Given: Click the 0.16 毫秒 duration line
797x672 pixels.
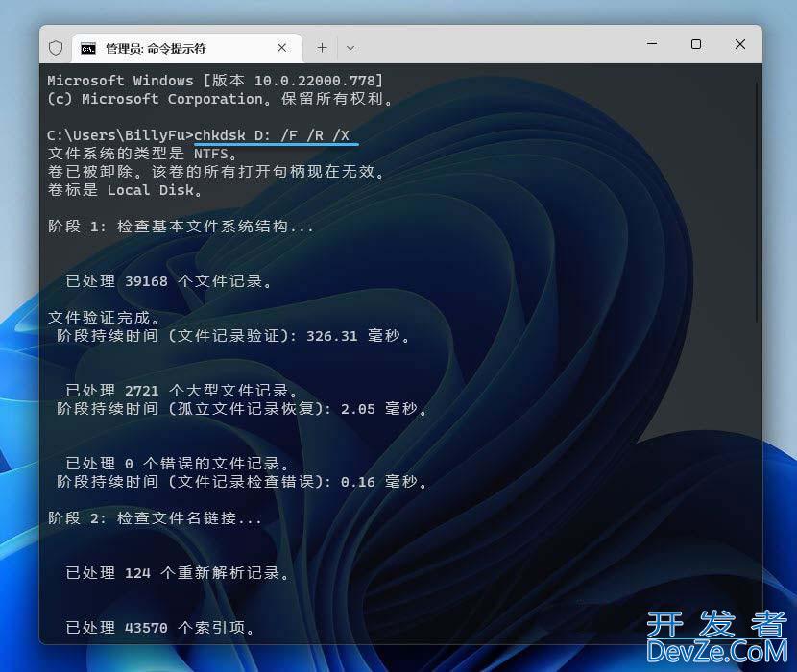Looking at the screenshot, I should (242, 482).
